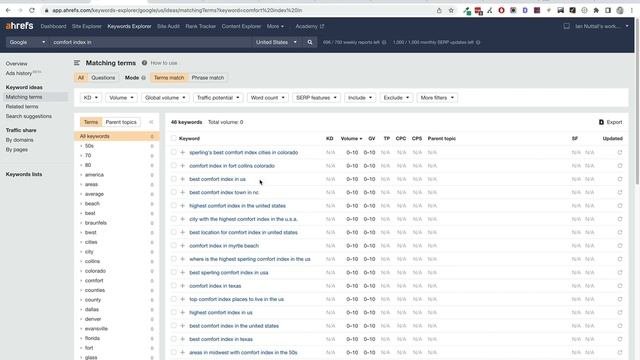This screenshot has height=360, width=640.
Task: Open the Volume filter dropdown
Action: [121, 98]
